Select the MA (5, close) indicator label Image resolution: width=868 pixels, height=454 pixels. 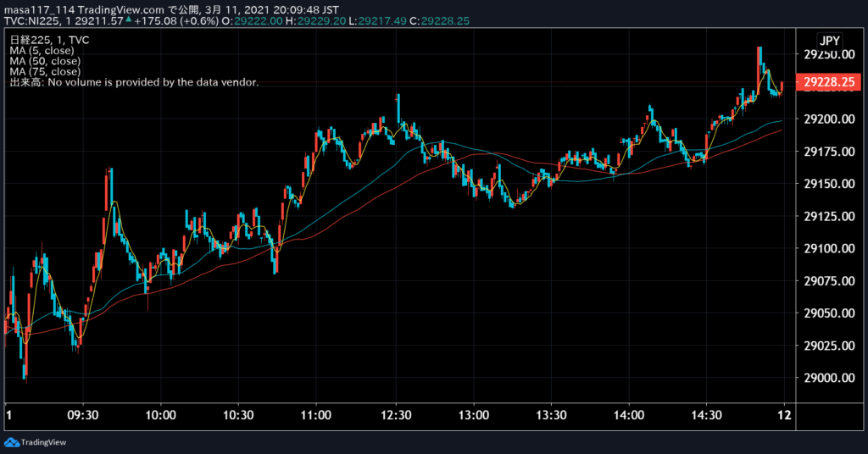42,50
